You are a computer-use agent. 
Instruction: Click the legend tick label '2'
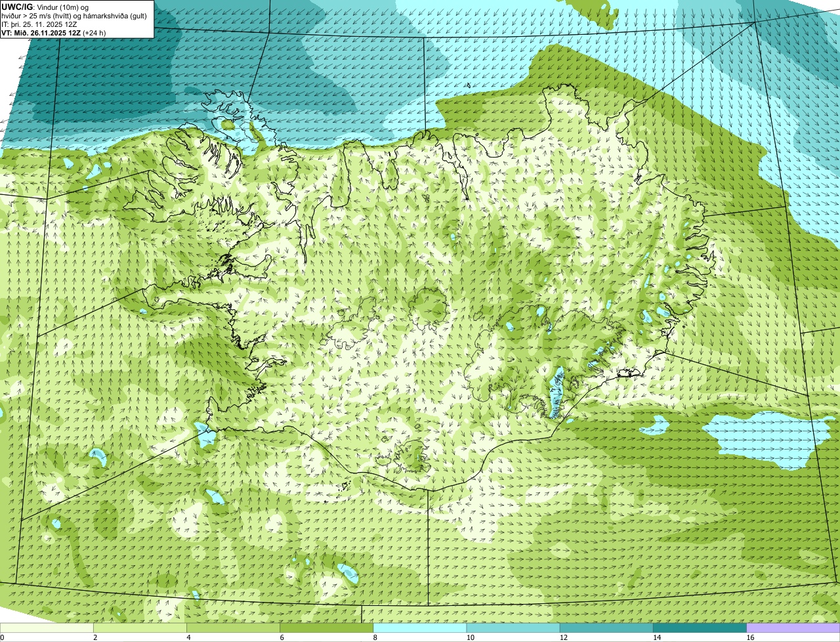click(95, 637)
